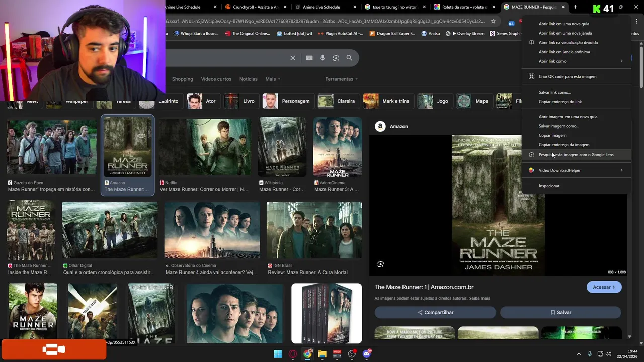Click the Acessar button
644x362 pixels.
tap(604, 287)
